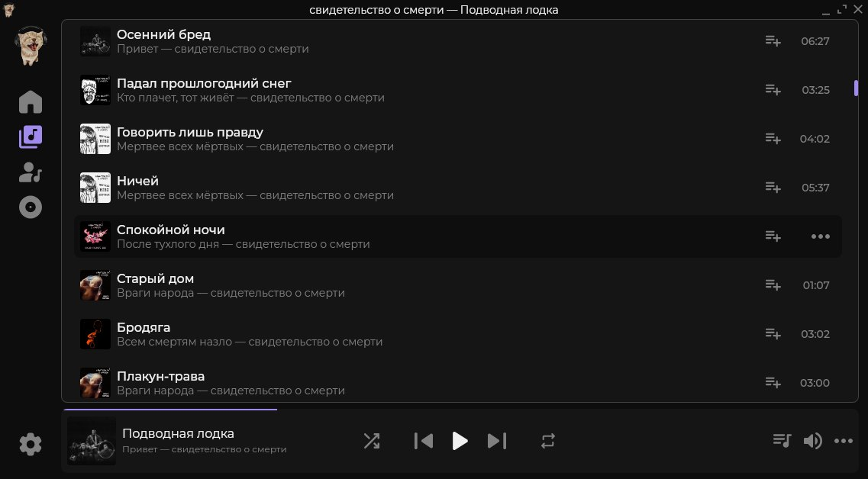Image resolution: width=868 pixels, height=479 pixels.
Task: Open the albums disc sidebar icon
Action: coord(31,207)
